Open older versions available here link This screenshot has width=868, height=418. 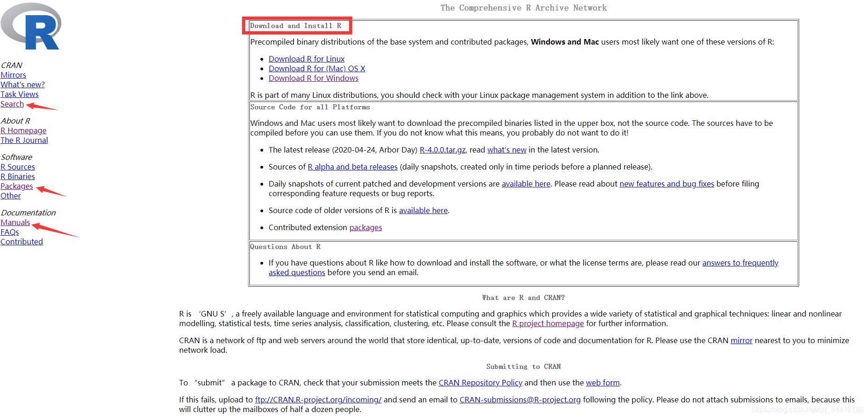click(x=423, y=210)
